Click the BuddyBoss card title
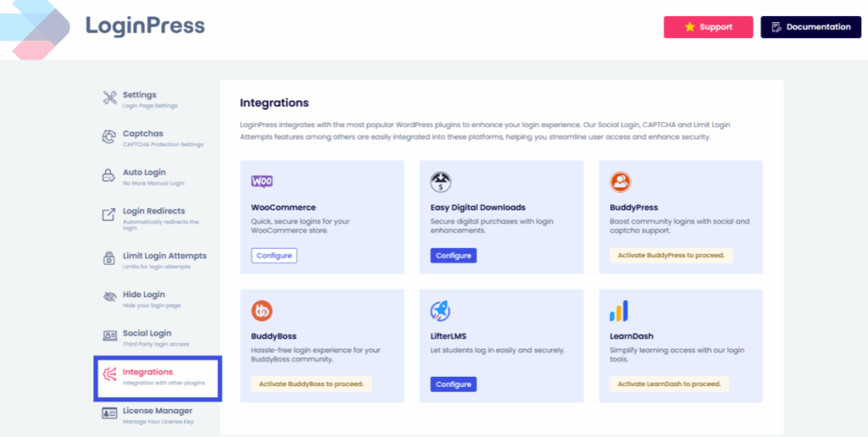 (274, 336)
